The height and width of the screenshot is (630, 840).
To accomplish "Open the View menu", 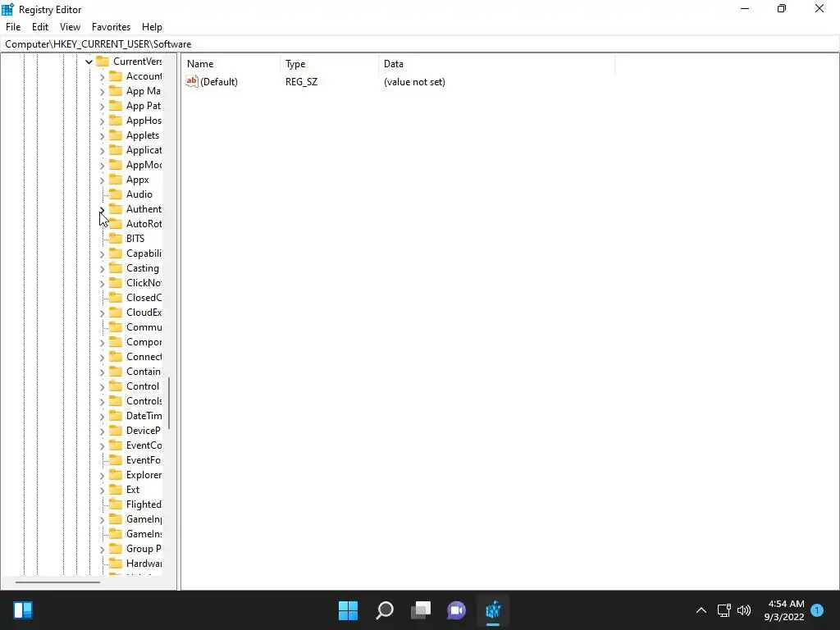I will [x=71, y=27].
